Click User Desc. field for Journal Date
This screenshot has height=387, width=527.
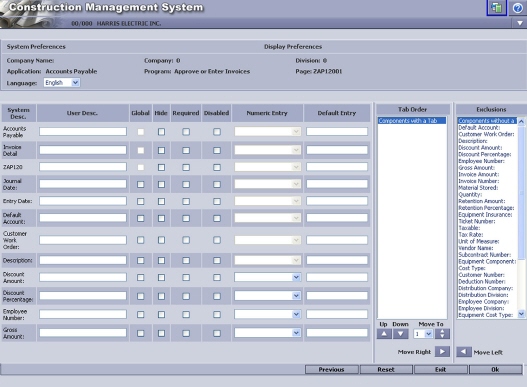pyautogui.click(x=83, y=184)
